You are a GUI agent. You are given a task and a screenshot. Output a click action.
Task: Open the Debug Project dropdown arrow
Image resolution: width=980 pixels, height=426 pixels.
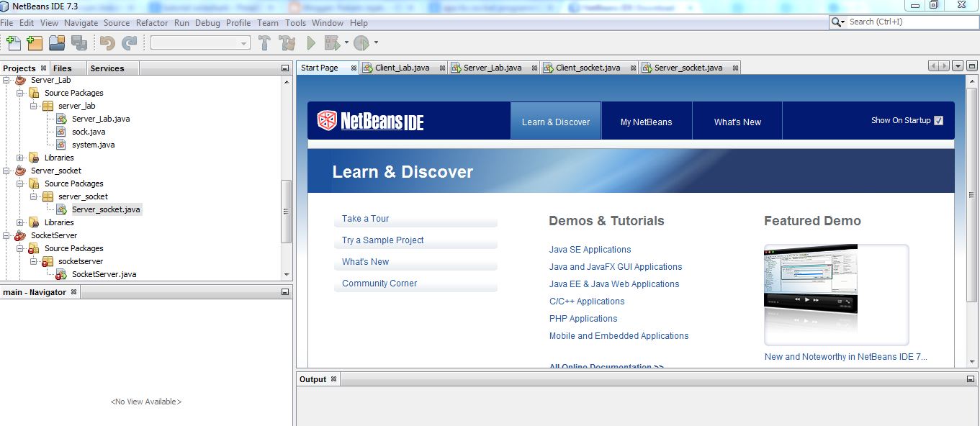[x=346, y=43]
